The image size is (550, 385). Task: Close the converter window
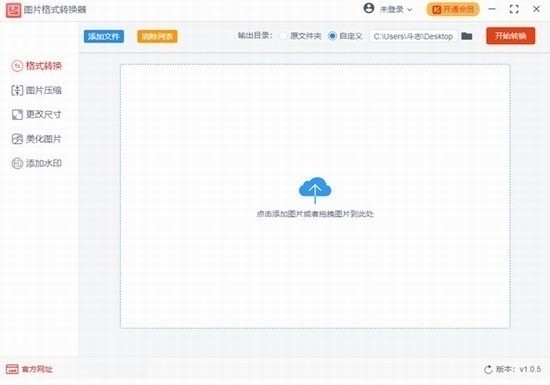(536, 9)
